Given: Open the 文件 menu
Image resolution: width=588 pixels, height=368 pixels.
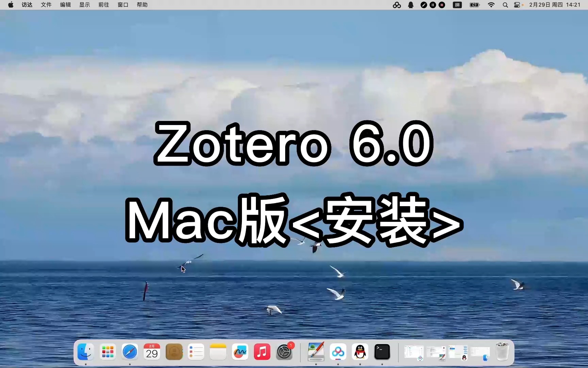Looking at the screenshot, I should (x=46, y=5).
